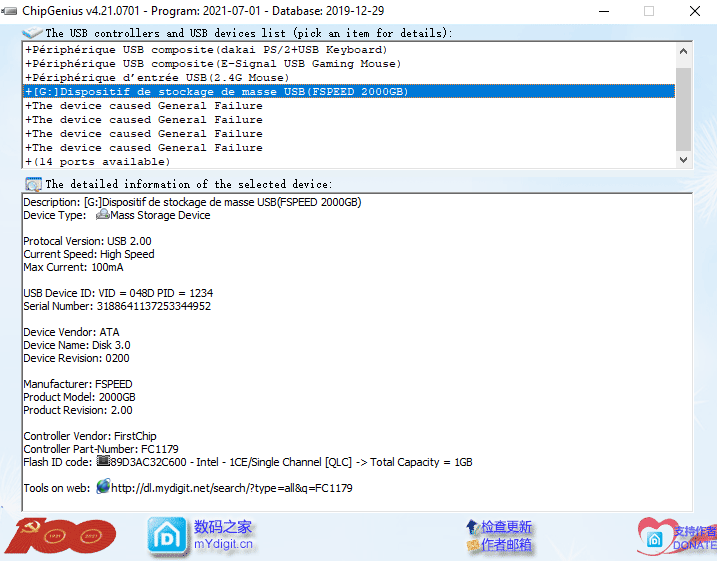This screenshot has width=717, height=561.
Task: Select the FSPEED 2000GB storage device entry
Action: pyautogui.click(x=349, y=91)
